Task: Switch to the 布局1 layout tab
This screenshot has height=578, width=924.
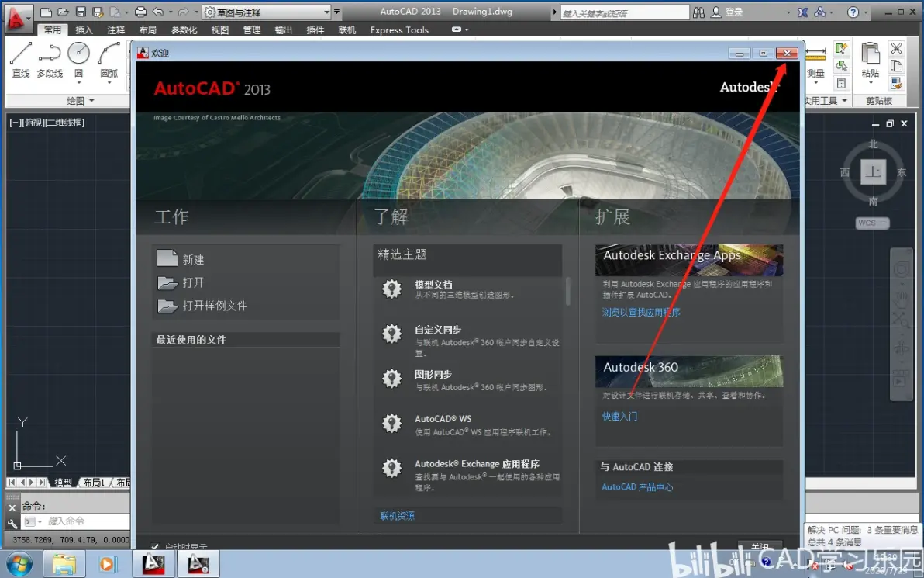Action: 94,483
